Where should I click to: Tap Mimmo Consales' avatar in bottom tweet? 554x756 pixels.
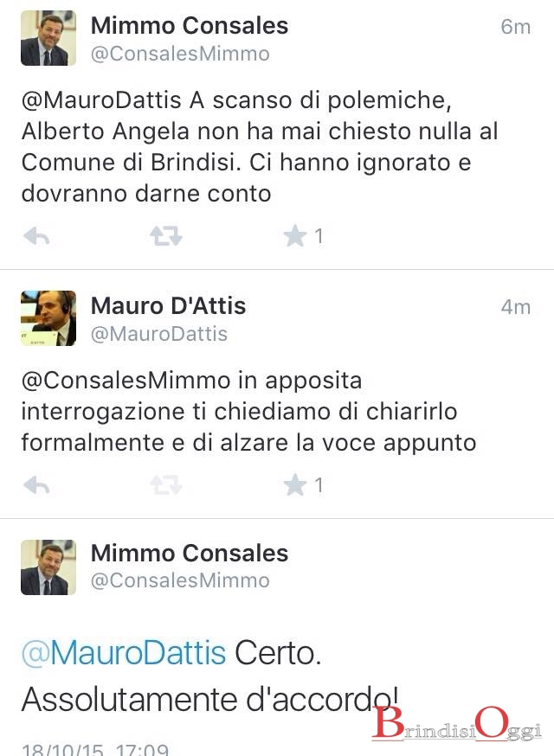[48, 567]
